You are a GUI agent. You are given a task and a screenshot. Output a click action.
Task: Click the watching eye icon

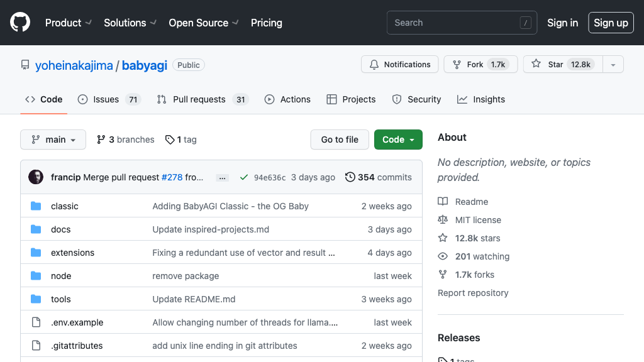[x=443, y=256]
